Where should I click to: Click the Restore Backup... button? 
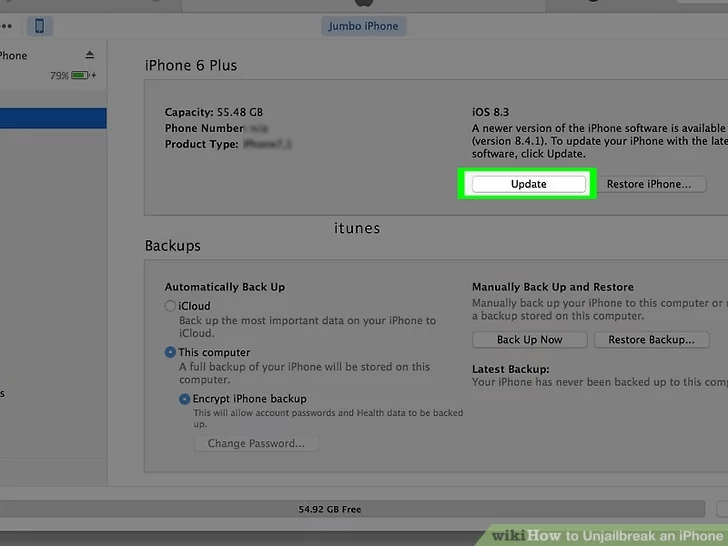click(x=651, y=340)
